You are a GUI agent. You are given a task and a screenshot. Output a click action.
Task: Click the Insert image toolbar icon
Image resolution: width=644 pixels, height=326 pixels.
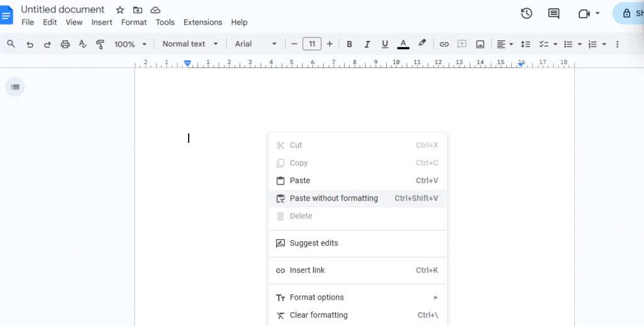[480, 44]
